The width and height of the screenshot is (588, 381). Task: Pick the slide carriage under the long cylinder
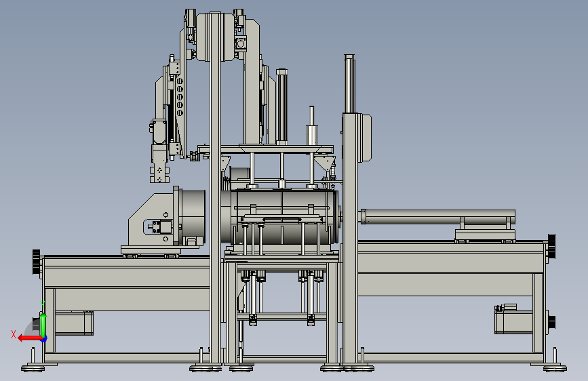[x=485, y=235]
